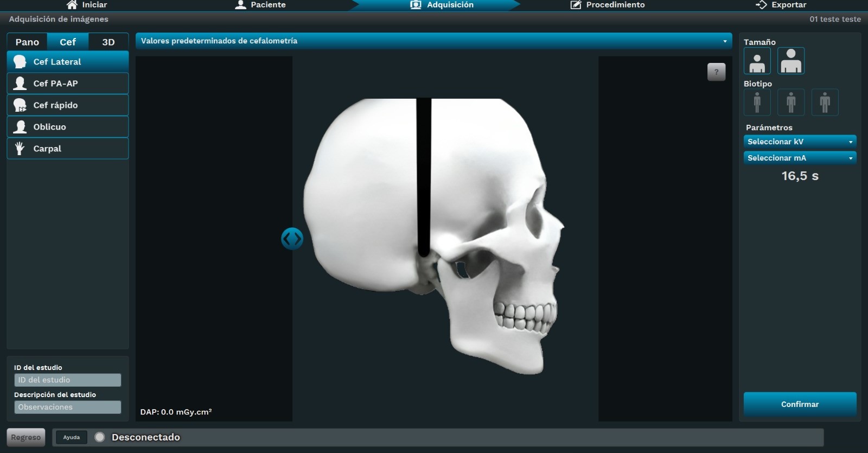This screenshot has width=868, height=453.
Task: Choose the heavy biotype figure
Action: point(825,102)
